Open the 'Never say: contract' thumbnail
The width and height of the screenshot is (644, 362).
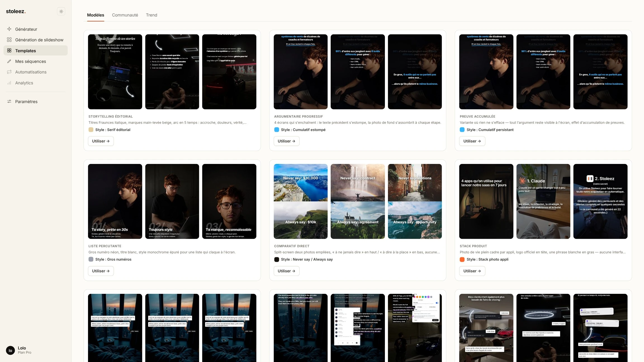click(x=357, y=201)
